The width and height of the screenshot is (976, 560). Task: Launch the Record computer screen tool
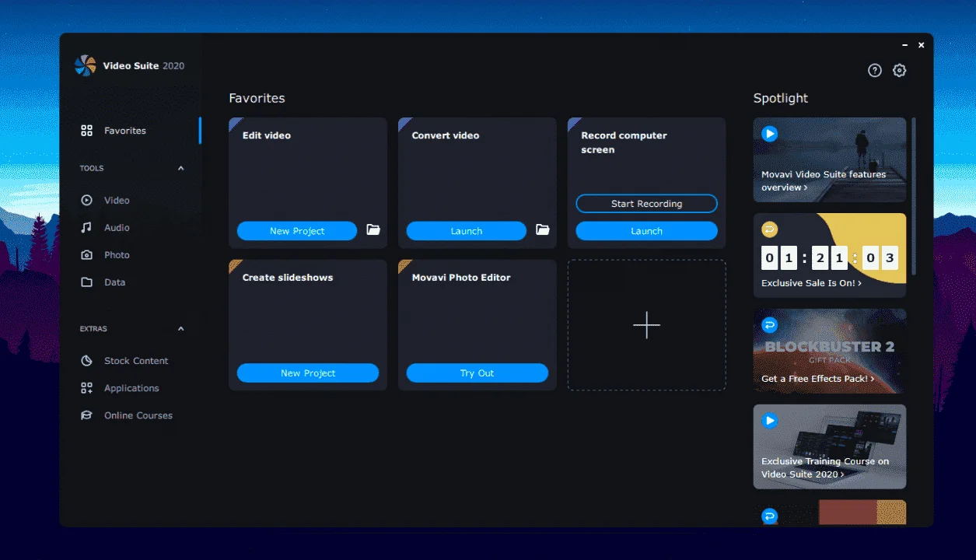pyautogui.click(x=646, y=231)
